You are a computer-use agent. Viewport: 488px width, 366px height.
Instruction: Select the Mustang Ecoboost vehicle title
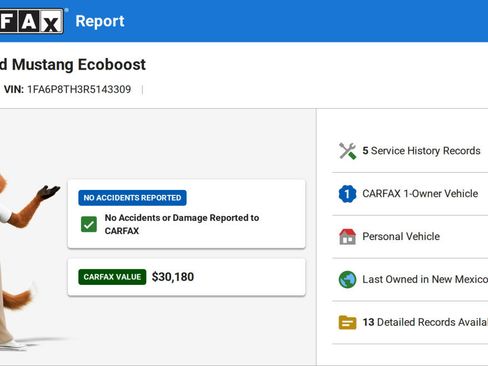click(x=73, y=64)
